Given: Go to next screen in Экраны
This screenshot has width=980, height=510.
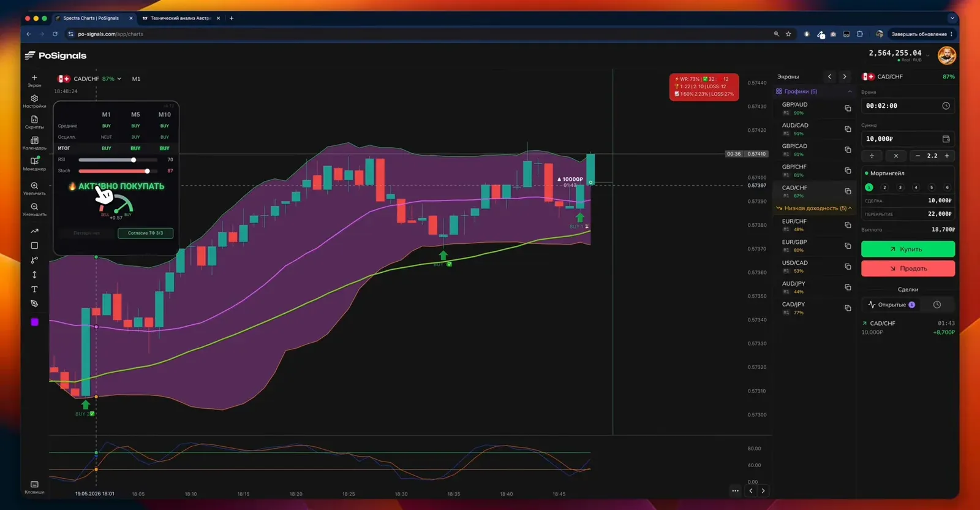Looking at the screenshot, I should tap(845, 77).
